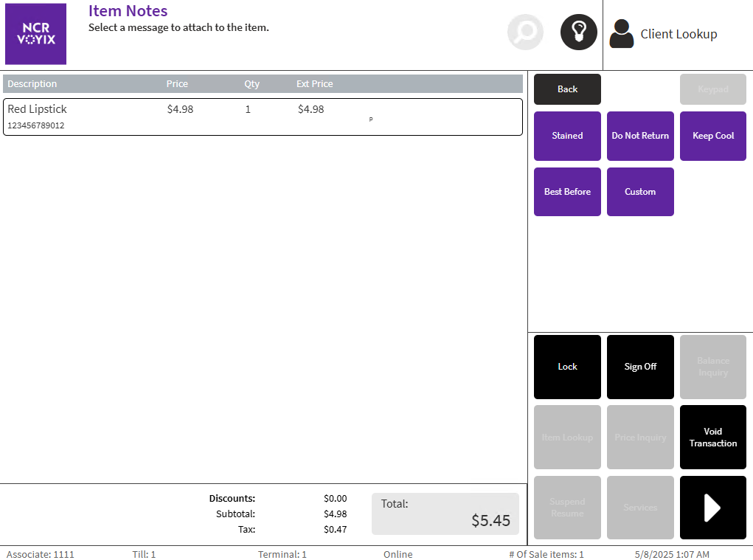The image size is (753, 560).
Task: Attach the Stained note
Action: (x=567, y=136)
